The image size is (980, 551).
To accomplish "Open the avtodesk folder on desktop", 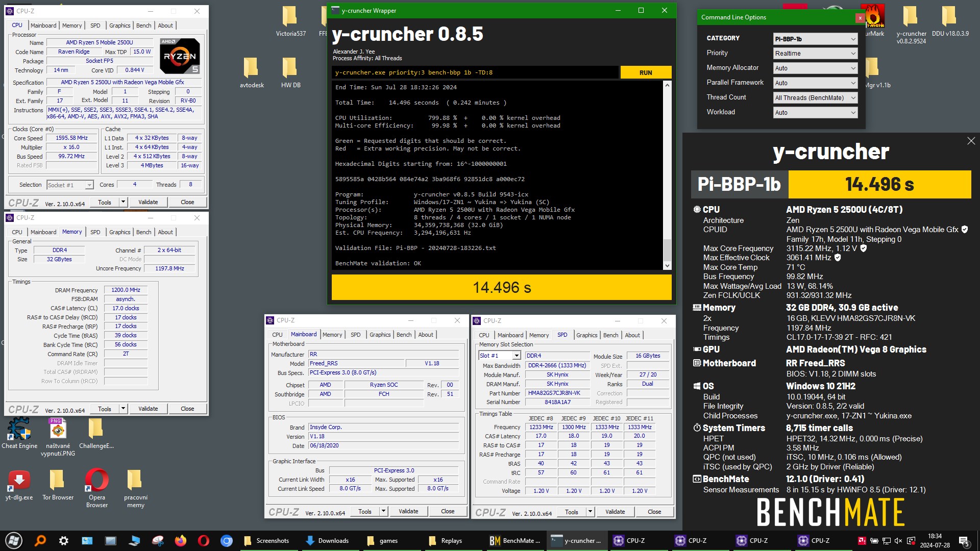I will (252, 72).
